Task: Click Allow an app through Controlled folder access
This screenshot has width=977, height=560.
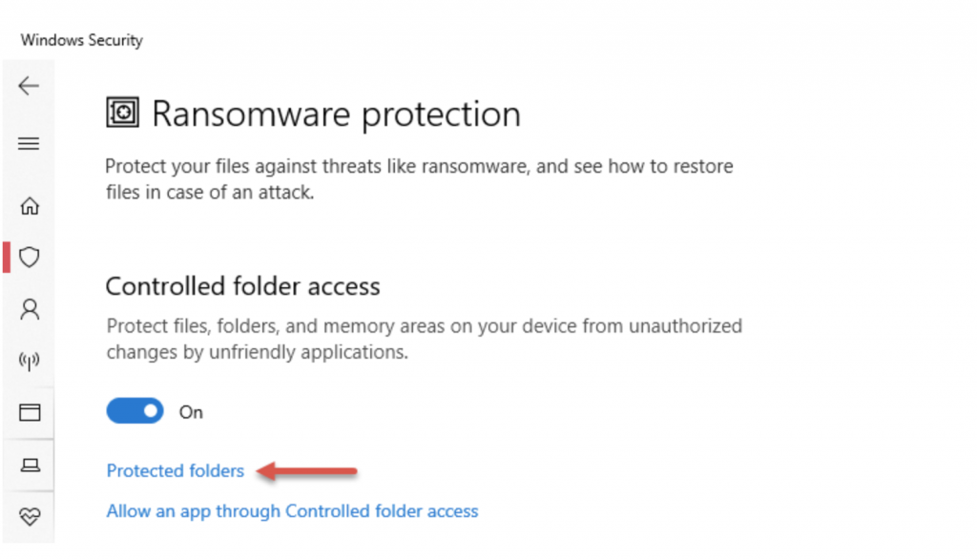Action: tap(292, 511)
